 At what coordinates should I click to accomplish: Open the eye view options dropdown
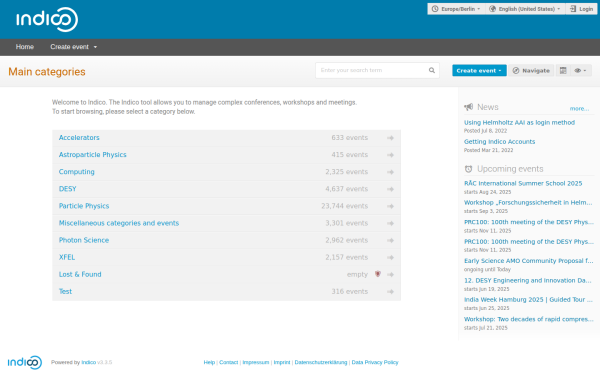click(x=580, y=70)
